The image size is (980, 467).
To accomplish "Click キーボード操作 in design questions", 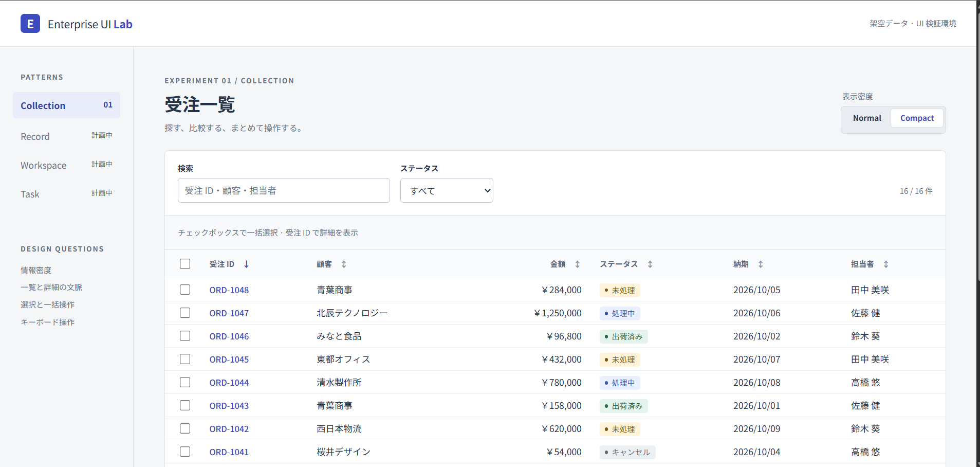I will point(48,322).
